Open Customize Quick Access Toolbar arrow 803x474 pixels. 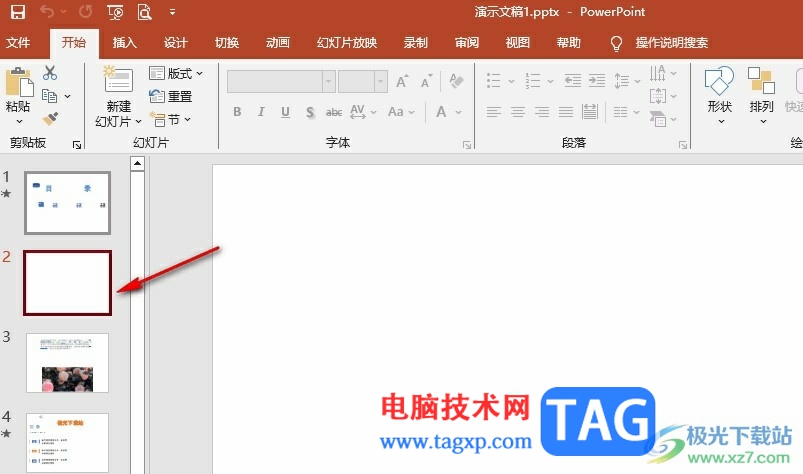[x=172, y=12]
